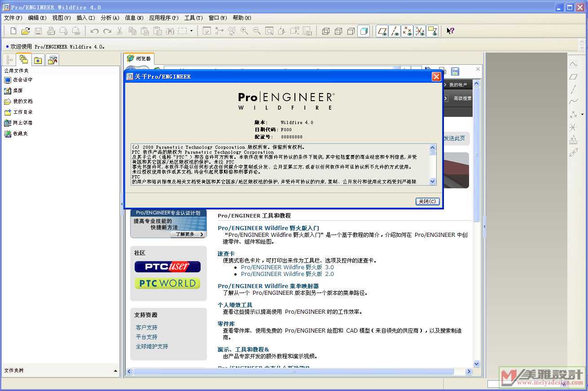Select the Wireframe display icon
The height and width of the screenshot is (391, 588).
326,31
